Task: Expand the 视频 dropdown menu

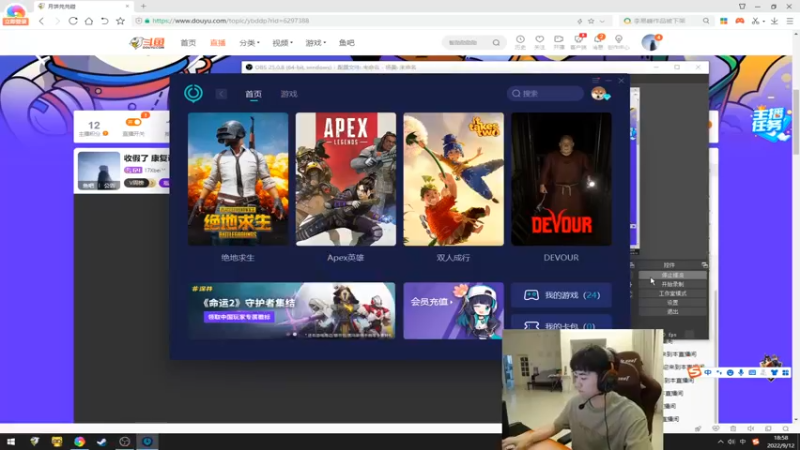Action: 282,43
